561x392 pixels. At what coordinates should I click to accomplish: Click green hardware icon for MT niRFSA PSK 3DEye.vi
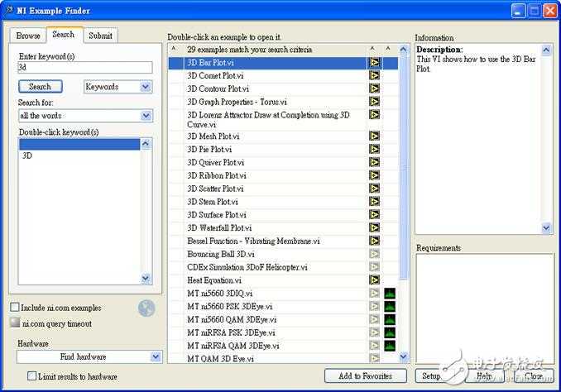[390, 332]
